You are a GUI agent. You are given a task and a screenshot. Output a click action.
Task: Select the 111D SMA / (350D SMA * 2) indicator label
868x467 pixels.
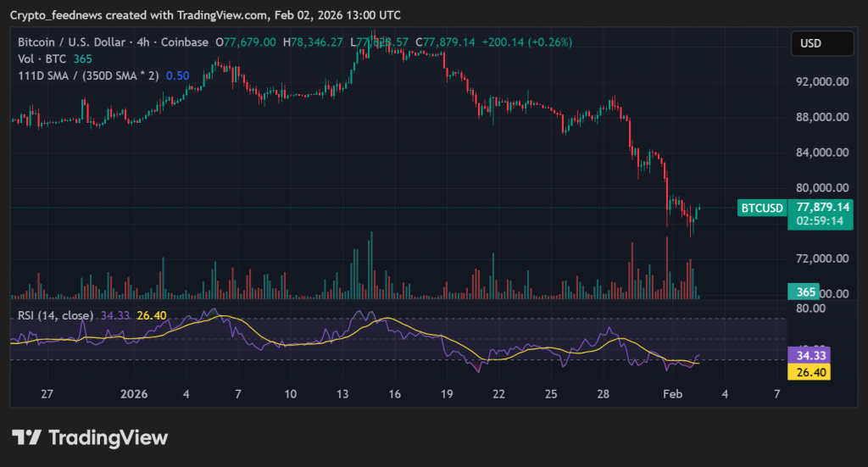click(88, 75)
